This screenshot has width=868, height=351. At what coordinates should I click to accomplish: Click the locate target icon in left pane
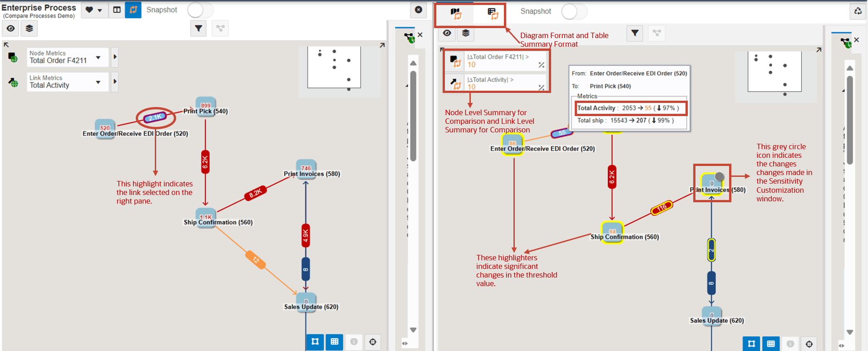pyautogui.click(x=373, y=342)
